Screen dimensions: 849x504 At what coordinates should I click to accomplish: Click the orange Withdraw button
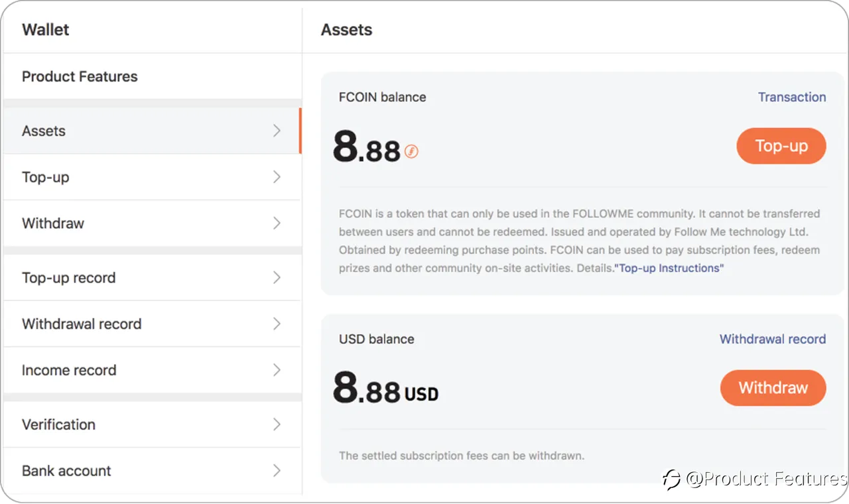[x=773, y=388]
